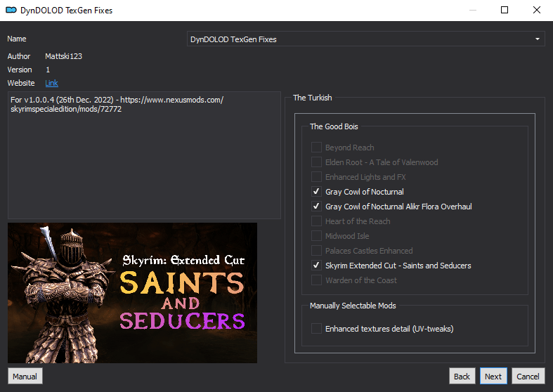Image resolution: width=553 pixels, height=392 pixels.
Task: Click Manually Selectable Mods group label
Action: tap(353, 306)
